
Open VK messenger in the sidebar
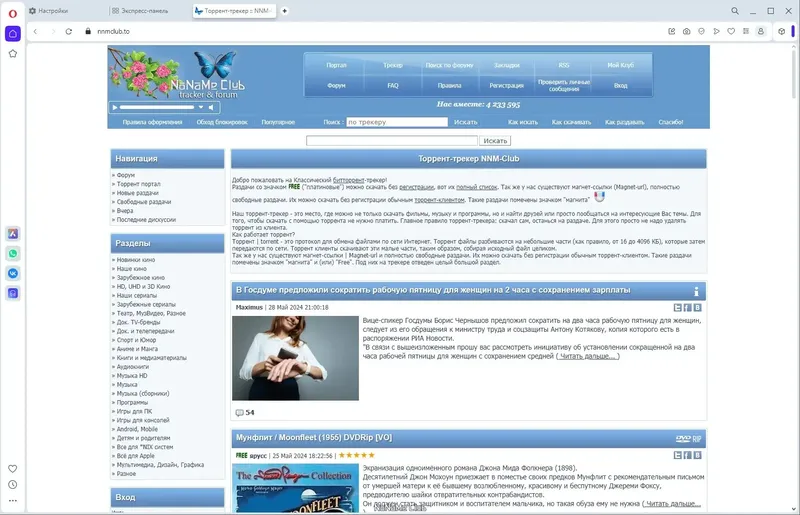click(x=13, y=274)
